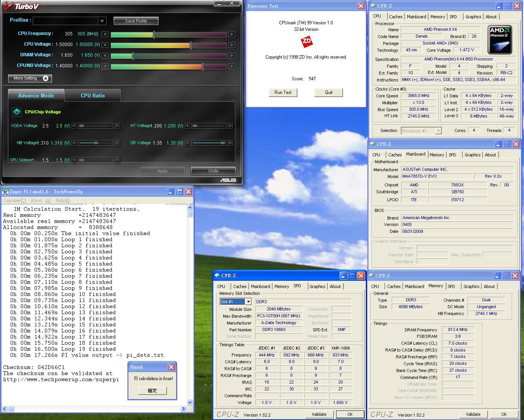Image resolution: width=524 pixels, height=420 pixels.
Task: Click Undo button in TurboV
Action: [x=213, y=171]
